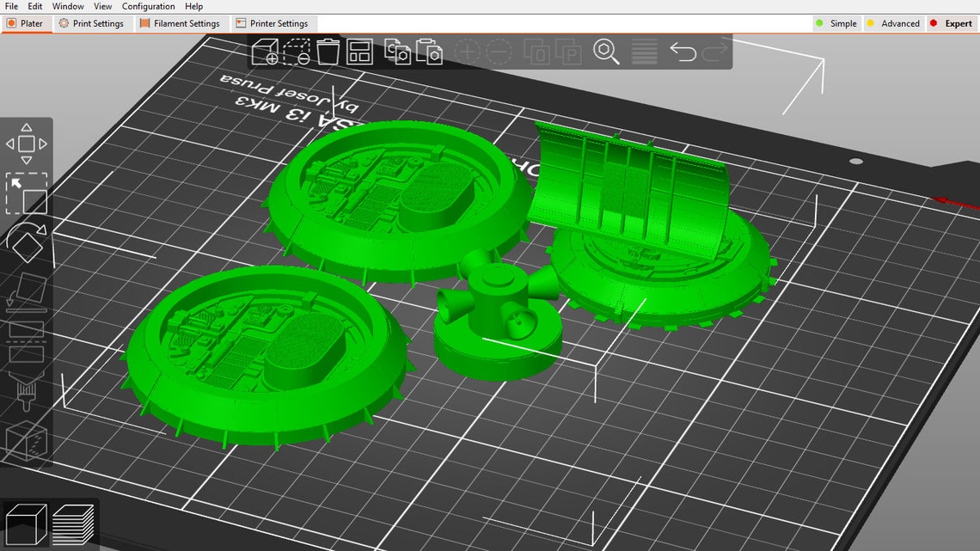
Task: Select the Scale tool in the left sidebar
Action: tap(27, 193)
